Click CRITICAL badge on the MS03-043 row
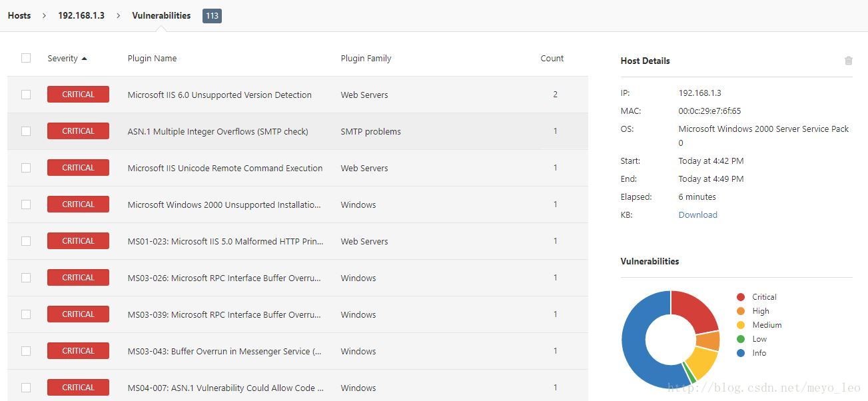The height and width of the screenshot is (401, 868). (x=78, y=351)
